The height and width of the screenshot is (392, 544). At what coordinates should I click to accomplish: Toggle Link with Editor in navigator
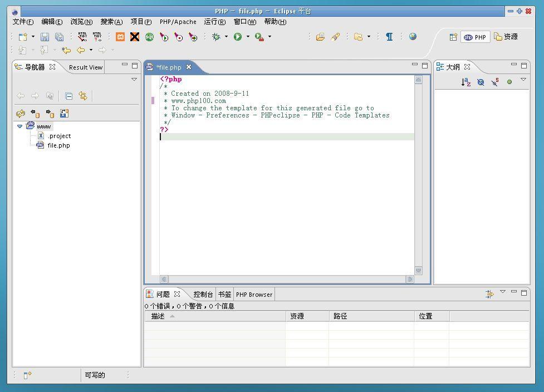click(x=82, y=96)
